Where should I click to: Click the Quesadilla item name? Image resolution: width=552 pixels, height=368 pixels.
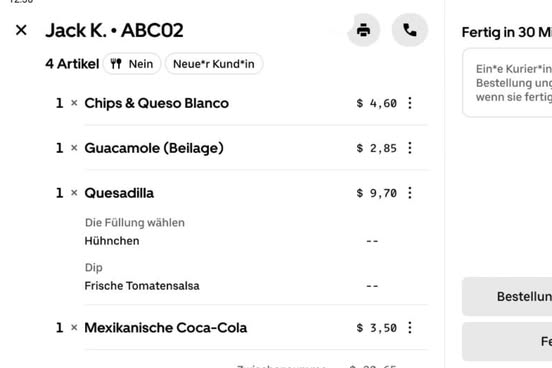coord(119,193)
